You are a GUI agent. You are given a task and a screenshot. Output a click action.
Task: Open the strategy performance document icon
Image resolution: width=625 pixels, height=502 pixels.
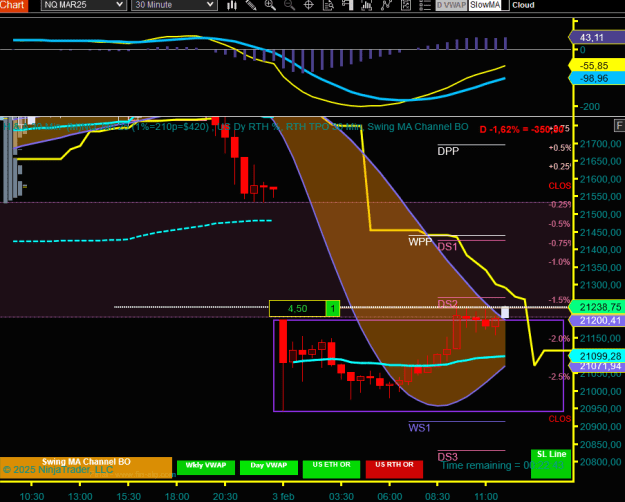point(405,5)
